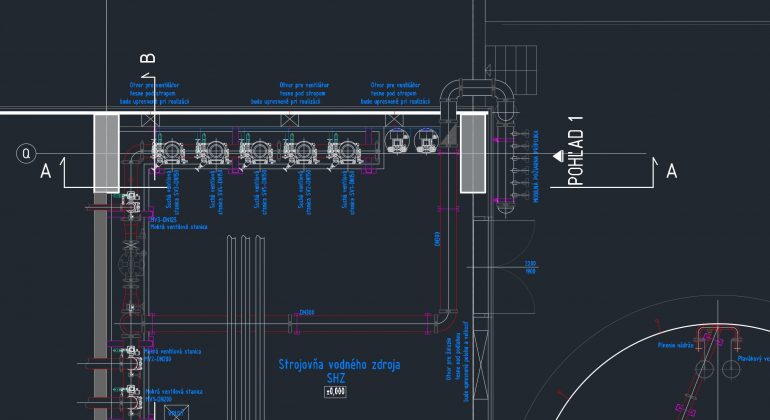
Task: Click the left section marker letter A
Action: [45, 172]
